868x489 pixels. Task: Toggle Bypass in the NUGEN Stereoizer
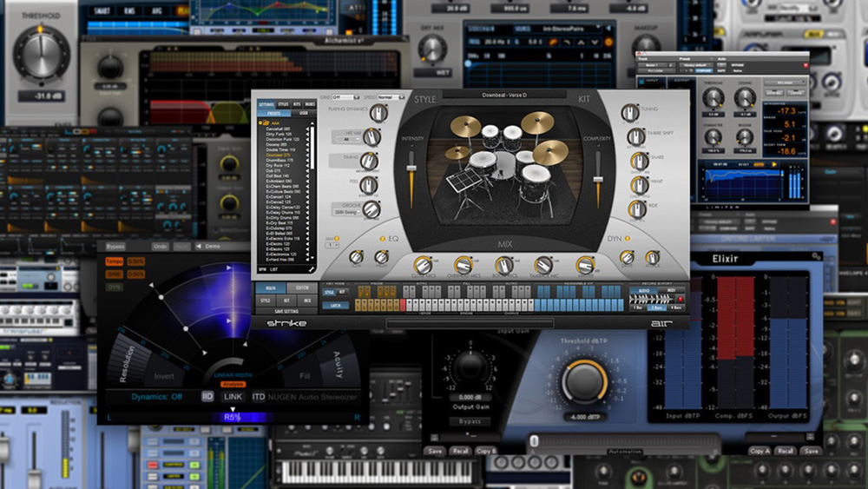[115, 247]
